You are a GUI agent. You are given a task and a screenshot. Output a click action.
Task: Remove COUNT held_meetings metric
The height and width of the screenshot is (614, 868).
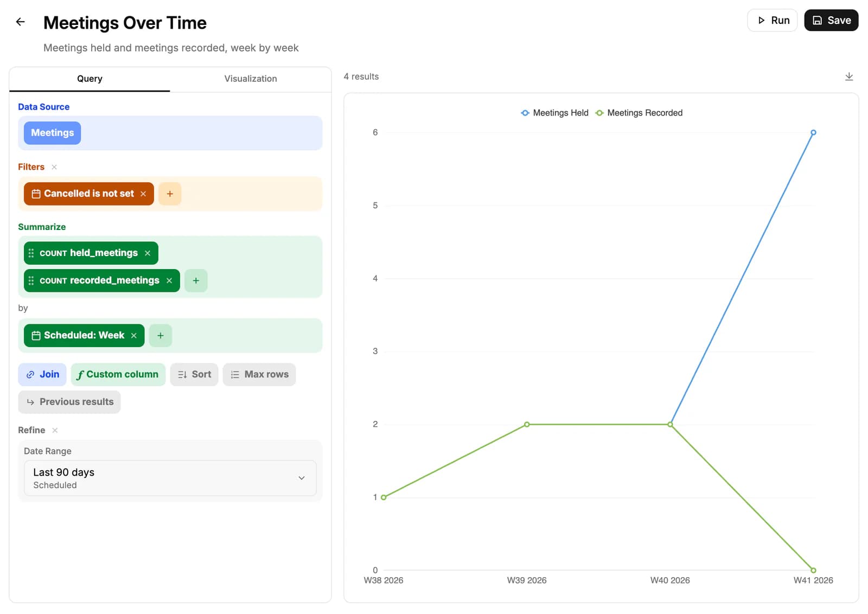tap(148, 253)
